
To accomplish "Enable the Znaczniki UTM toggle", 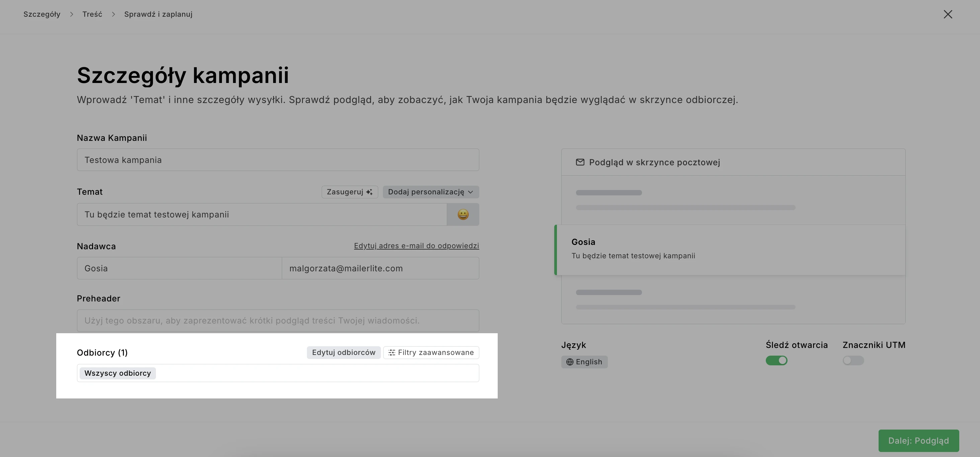I will pyautogui.click(x=853, y=360).
